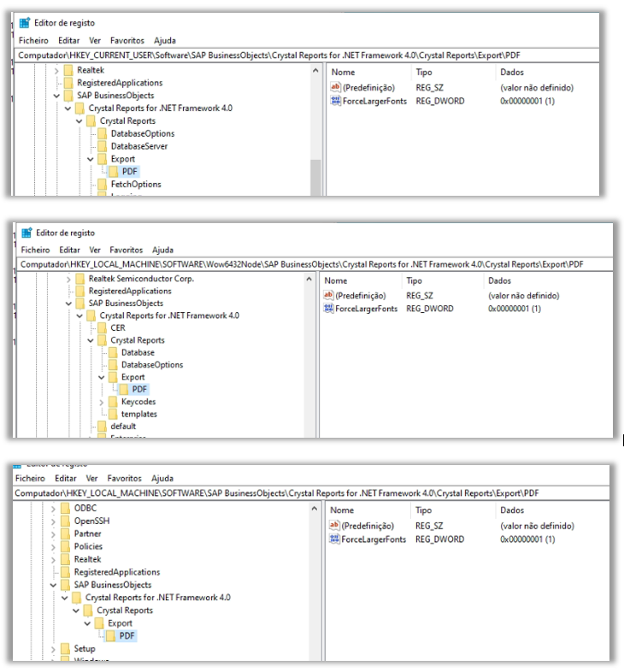Screen dimensions: 624x672
Task: Click the Dados column header in the HKEY_CURRENT_USER window
Action: point(511,73)
